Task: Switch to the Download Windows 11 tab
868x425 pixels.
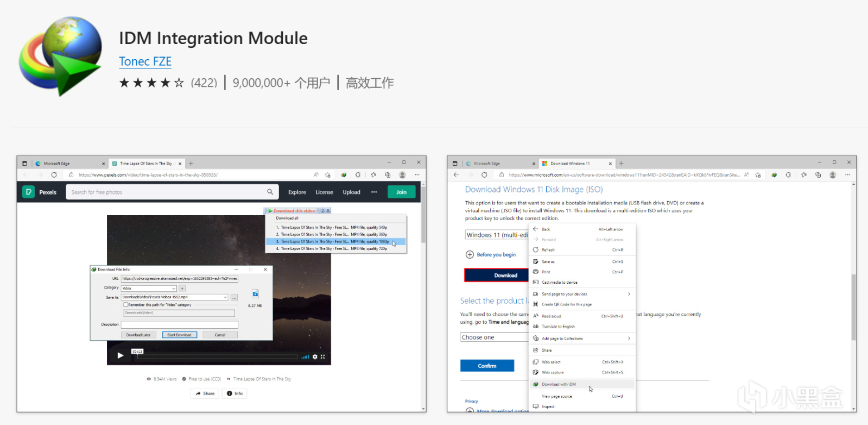Action: tap(576, 163)
